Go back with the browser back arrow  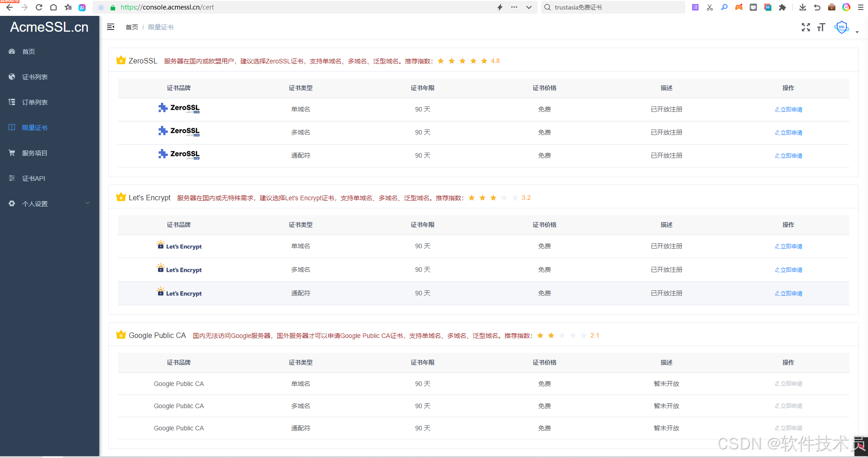pos(10,7)
